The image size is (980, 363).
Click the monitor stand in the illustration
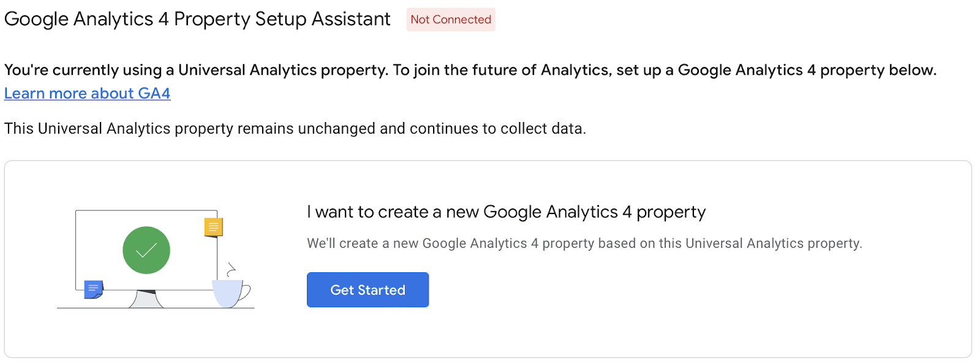146,299
